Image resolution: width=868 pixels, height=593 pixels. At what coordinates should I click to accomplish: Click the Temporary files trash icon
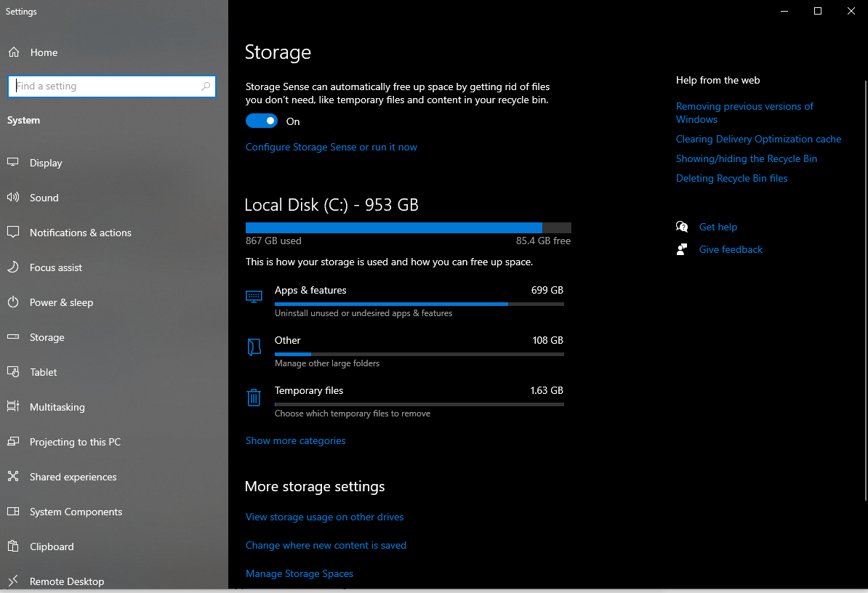[254, 398]
